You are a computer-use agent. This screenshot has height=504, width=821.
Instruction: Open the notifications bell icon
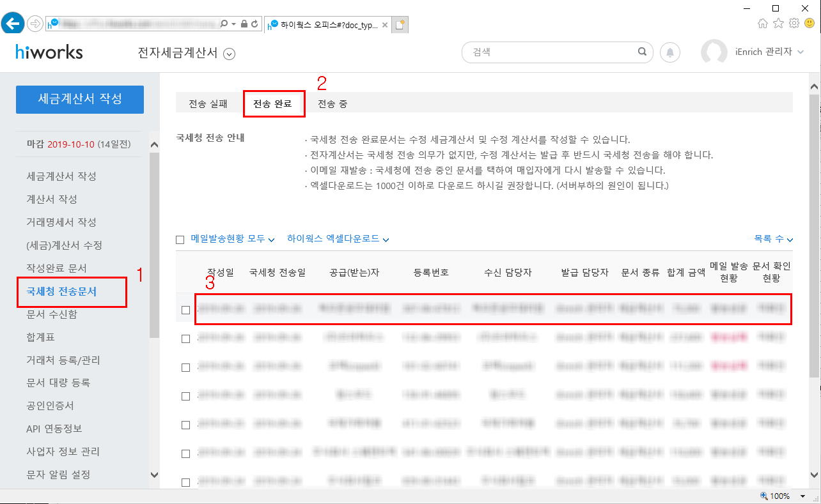click(670, 52)
